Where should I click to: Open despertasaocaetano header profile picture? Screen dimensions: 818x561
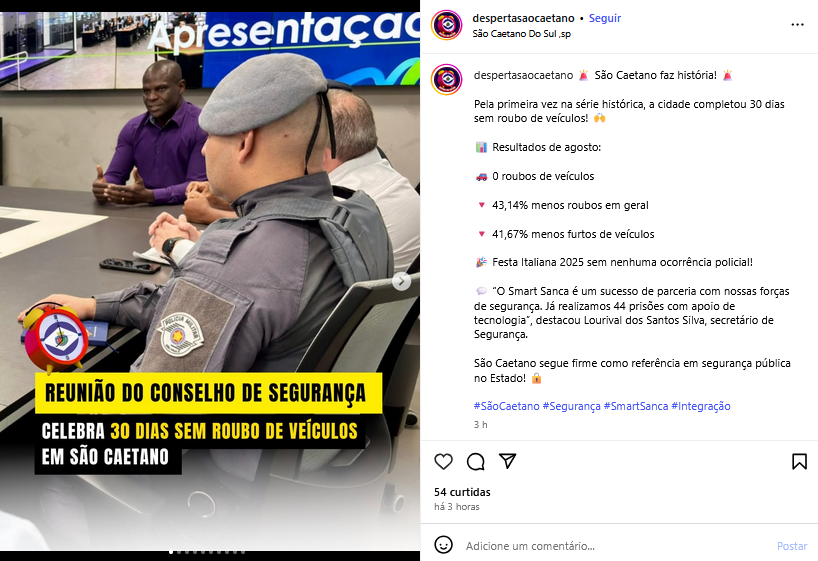click(x=447, y=25)
